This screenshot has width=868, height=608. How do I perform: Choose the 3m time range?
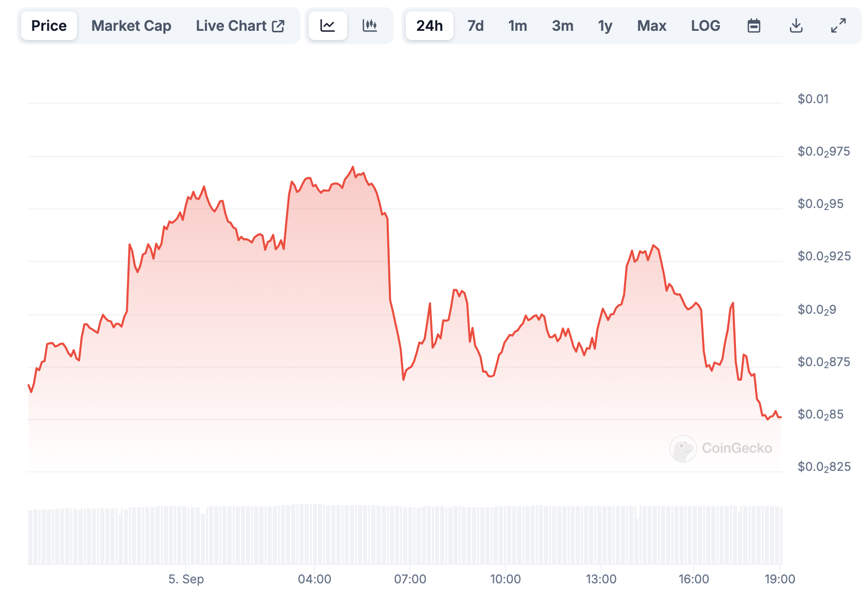[562, 26]
